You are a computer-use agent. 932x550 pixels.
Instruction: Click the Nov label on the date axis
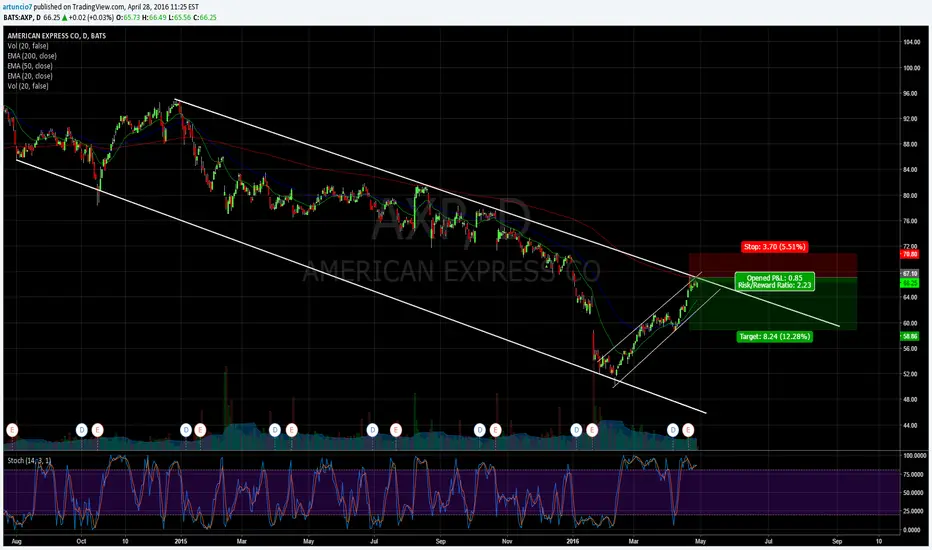[x=507, y=541]
